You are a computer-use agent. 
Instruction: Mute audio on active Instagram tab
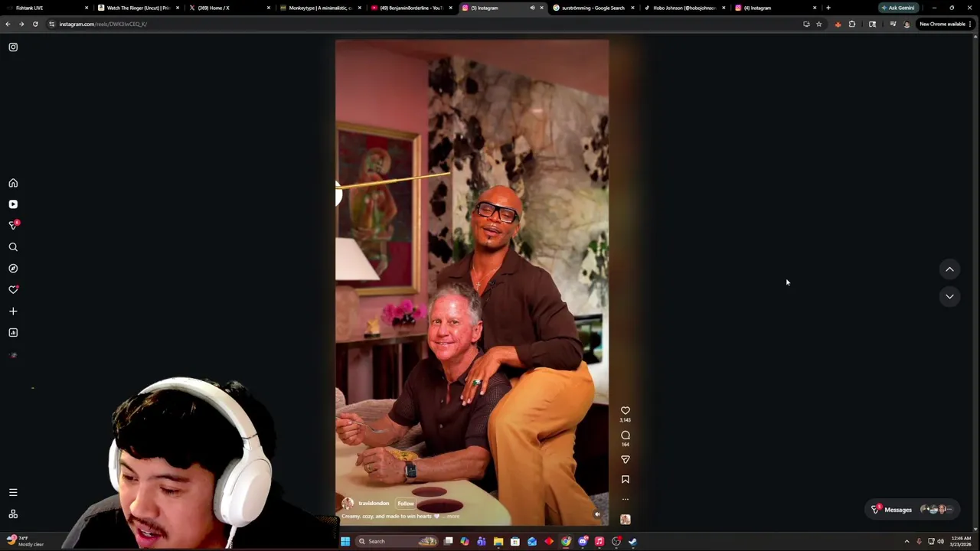coord(532,8)
